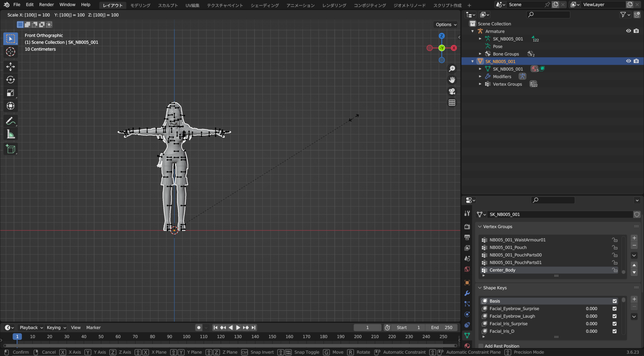644x356 pixels.
Task: Select the Measure ruler tool
Action: tap(11, 134)
